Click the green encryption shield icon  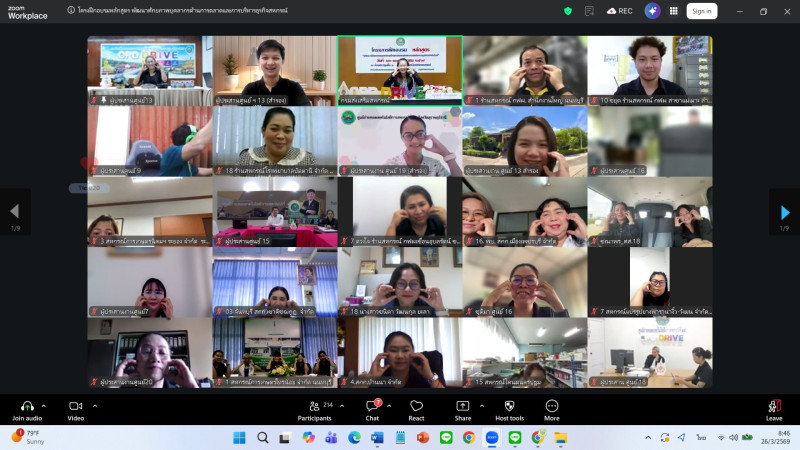click(568, 11)
